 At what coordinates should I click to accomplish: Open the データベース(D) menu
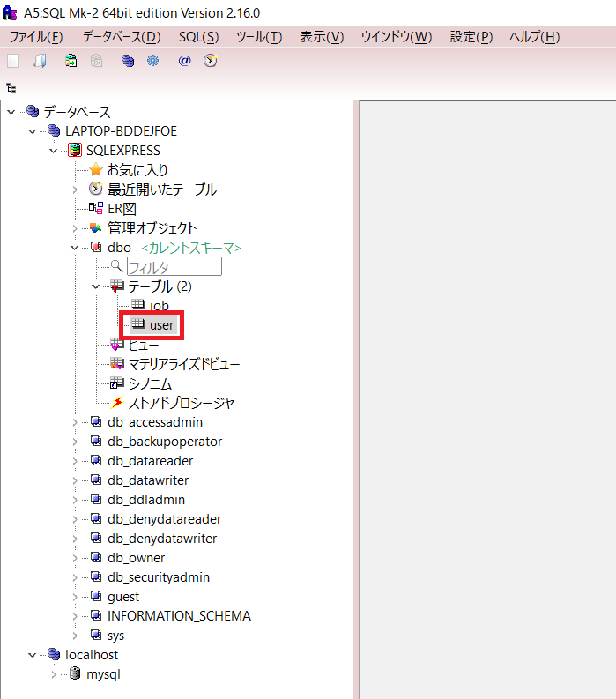[x=122, y=36]
